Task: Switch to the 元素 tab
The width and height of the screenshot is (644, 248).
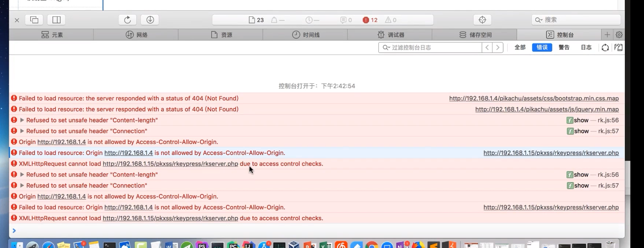Action: coord(51,35)
